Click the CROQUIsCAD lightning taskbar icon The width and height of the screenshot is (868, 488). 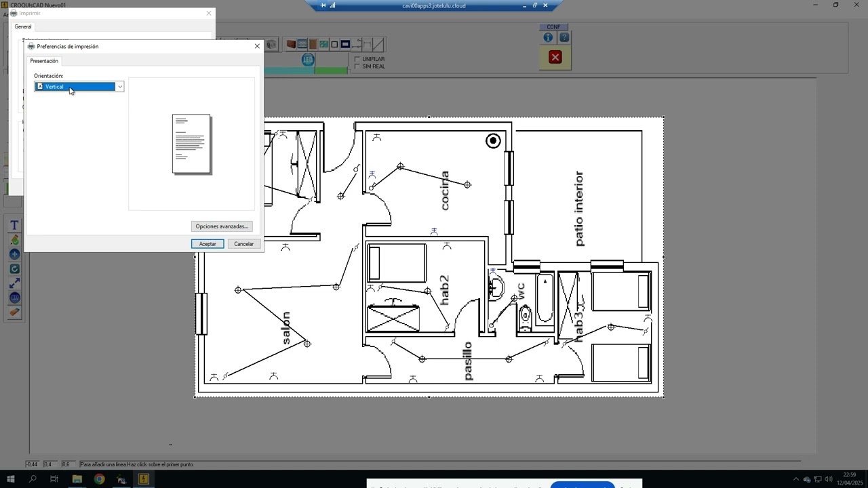(x=144, y=479)
